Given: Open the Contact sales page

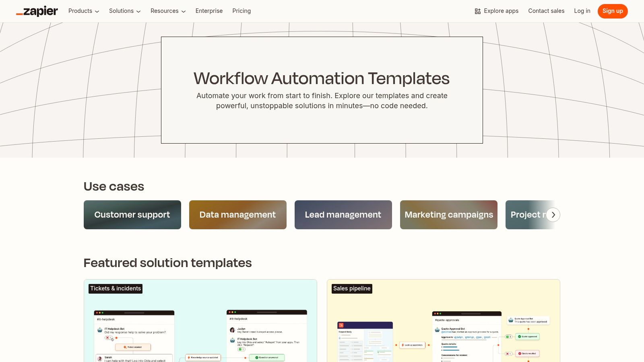Looking at the screenshot, I should point(546,11).
